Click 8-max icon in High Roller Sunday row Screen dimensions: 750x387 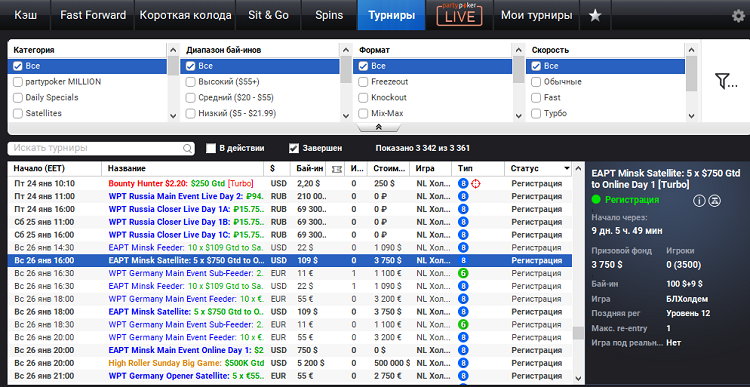[x=463, y=363]
